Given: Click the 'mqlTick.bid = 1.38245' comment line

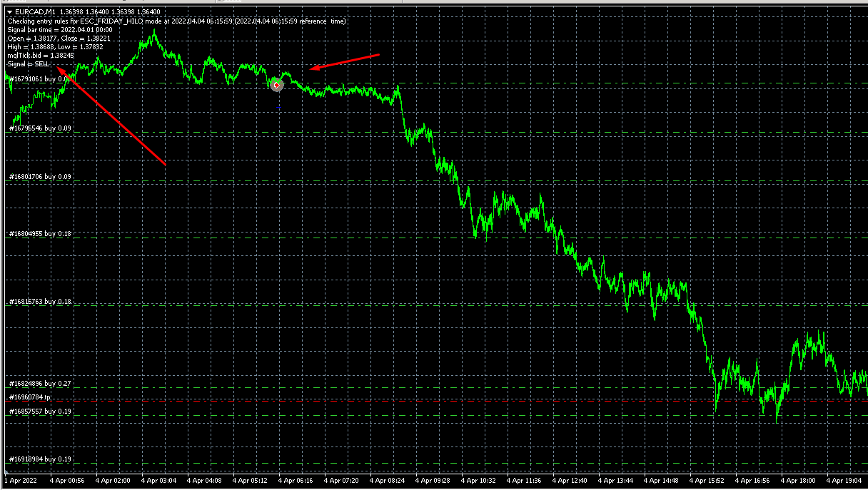Looking at the screenshot, I should coord(41,56).
